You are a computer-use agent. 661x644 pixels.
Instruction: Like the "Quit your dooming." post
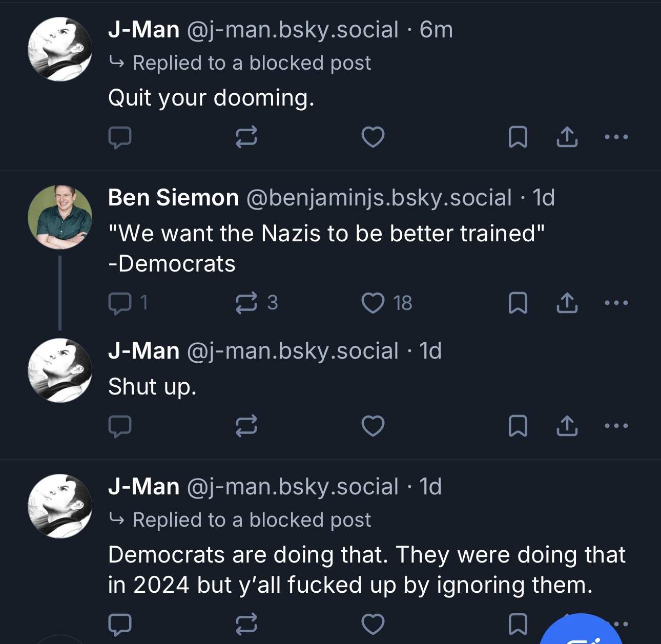[x=373, y=137]
